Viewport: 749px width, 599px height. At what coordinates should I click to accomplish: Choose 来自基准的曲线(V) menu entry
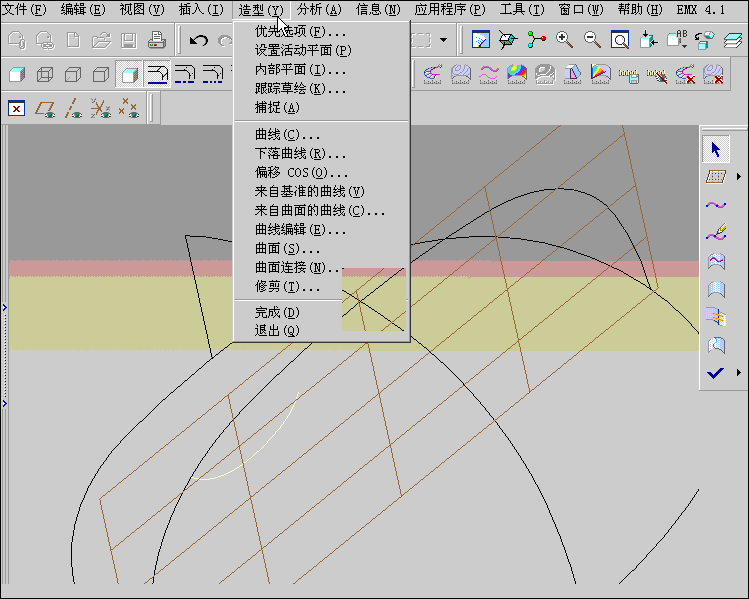(x=321, y=192)
